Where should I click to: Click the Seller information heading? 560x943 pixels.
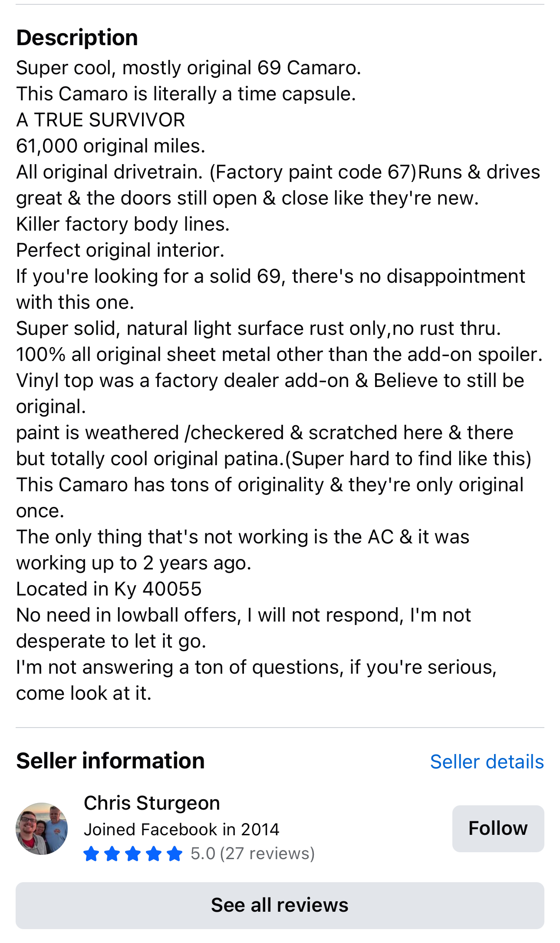coord(110,761)
